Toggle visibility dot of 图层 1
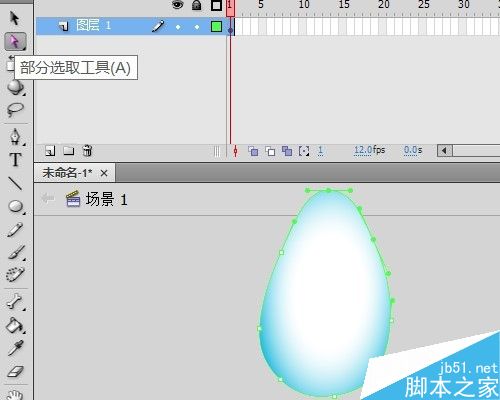 click(x=178, y=27)
